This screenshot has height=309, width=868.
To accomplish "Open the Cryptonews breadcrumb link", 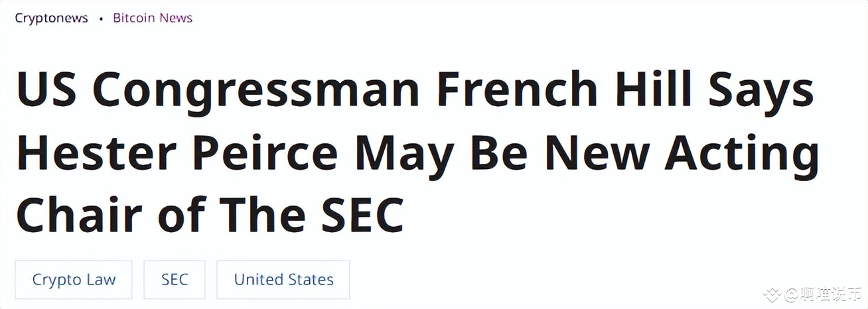I will click(x=52, y=18).
